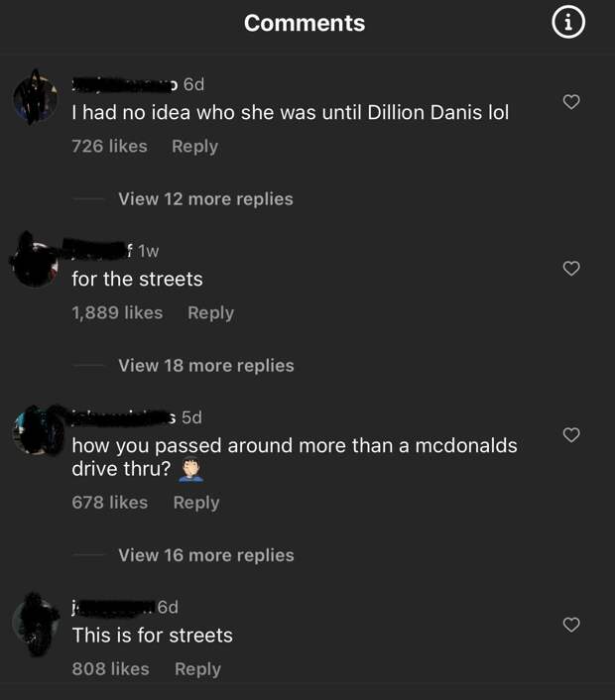615x700 pixels.
Task: Open the 808 likes list
Action: [110, 668]
